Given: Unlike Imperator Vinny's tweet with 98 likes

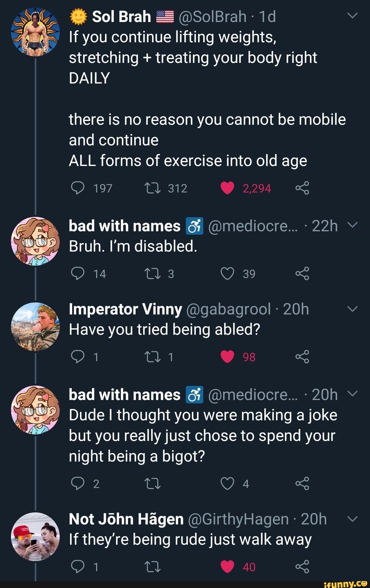Looking at the screenshot, I should point(227,357).
